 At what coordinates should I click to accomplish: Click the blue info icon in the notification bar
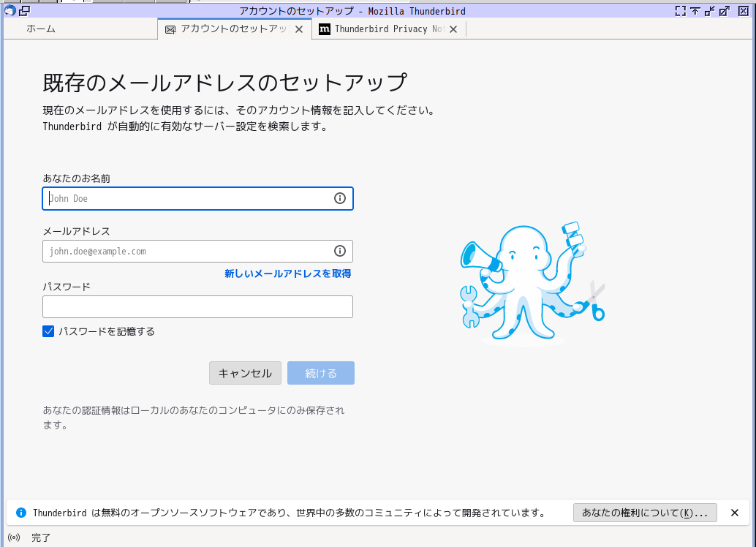(21, 513)
